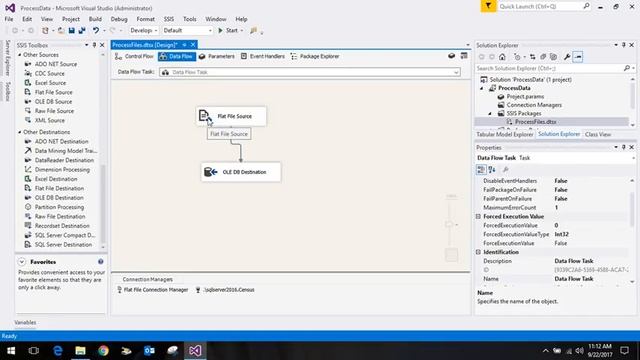Collapse the Forced Execution Value category

[478, 216]
